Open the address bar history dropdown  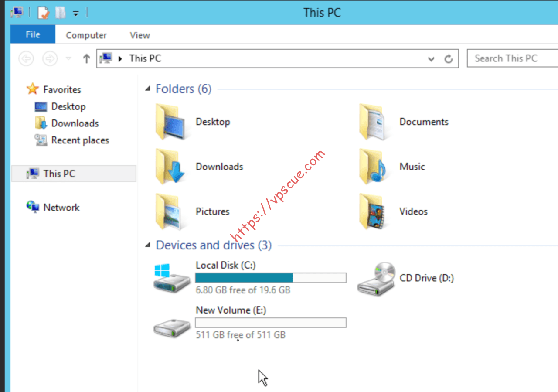pos(431,59)
